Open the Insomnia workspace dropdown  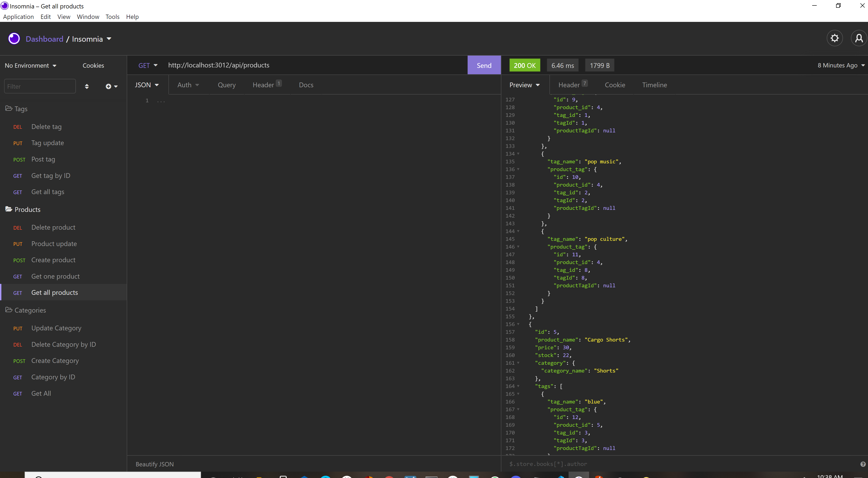tap(92, 39)
